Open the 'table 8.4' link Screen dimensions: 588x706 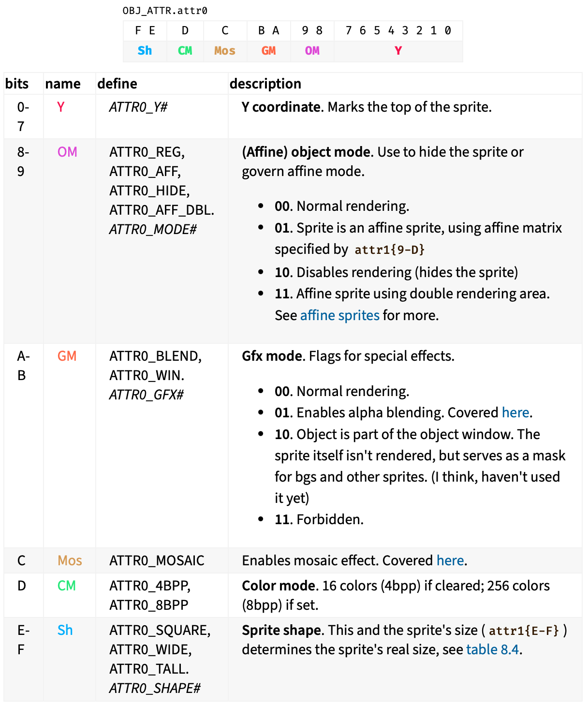pyautogui.click(x=493, y=649)
